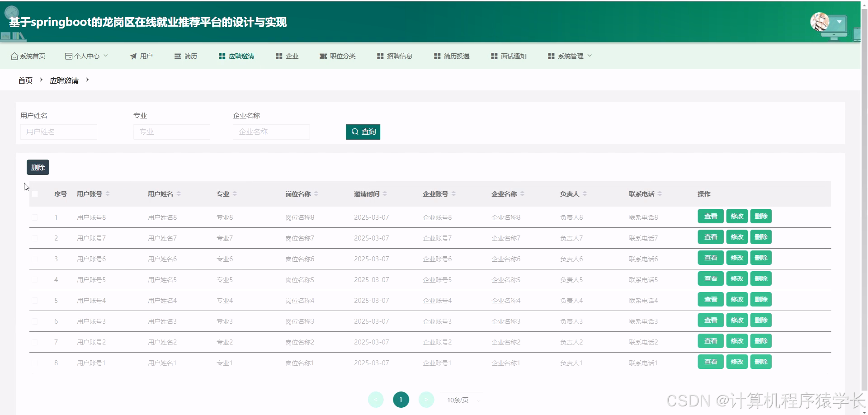Expand the 系统管理 dropdown menu
The width and height of the screenshot is (868, 415).
coord(570,56)
